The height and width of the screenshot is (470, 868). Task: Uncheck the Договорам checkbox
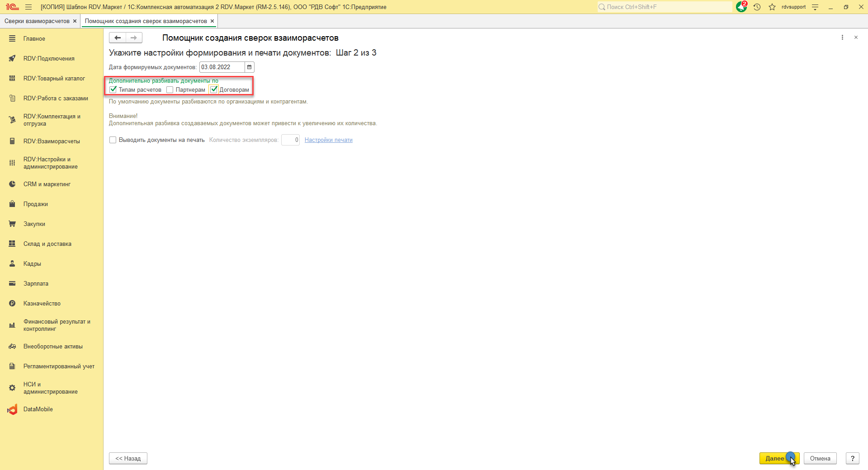(214, 89)
